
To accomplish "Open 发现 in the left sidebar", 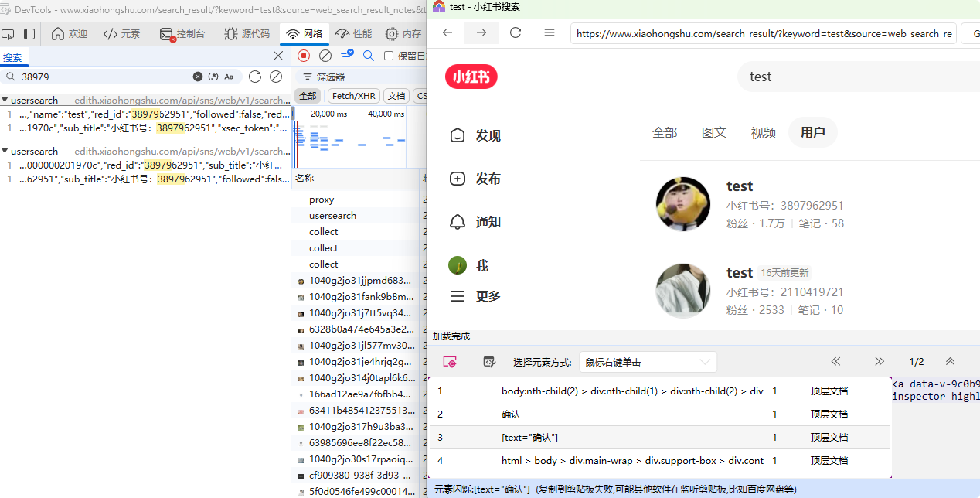I will point(475,135).
